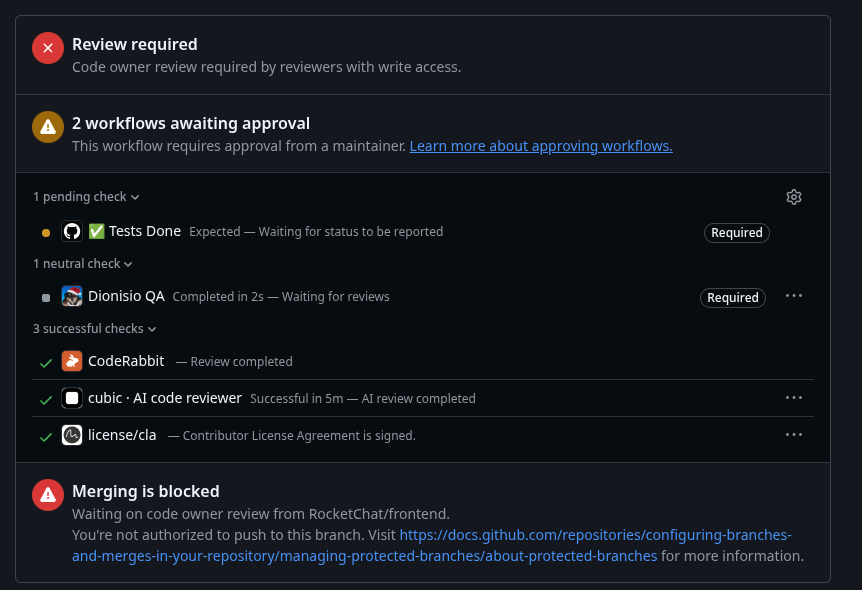Image resolution: width=862 pixels, height=590 pixels.
Task: Click the Review required heading
Action: (x=135, y=44)
